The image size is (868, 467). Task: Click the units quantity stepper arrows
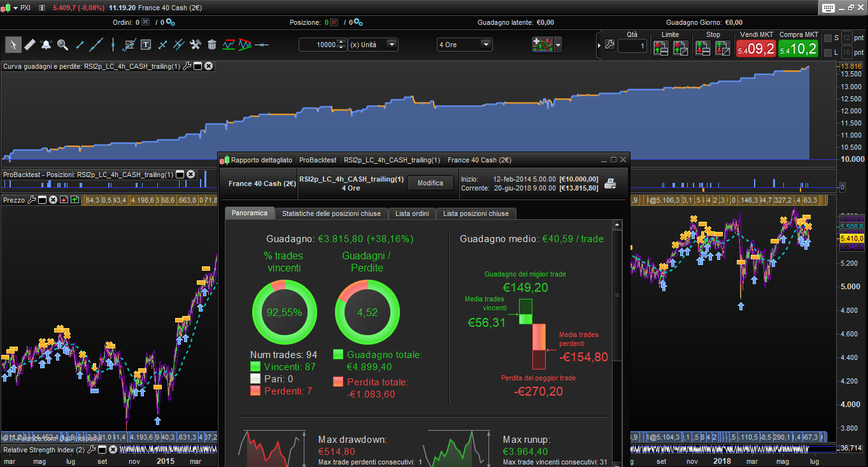click(341, 45)
